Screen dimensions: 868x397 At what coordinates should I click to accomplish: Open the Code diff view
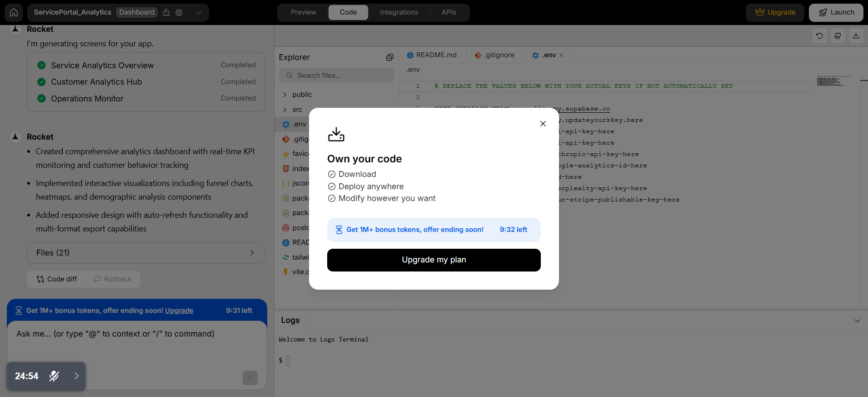click(x=57, y=279)
